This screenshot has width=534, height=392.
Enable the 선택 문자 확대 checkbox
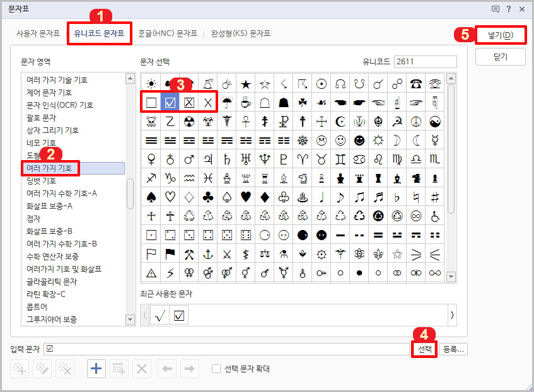pyautogui.click(x=215, y=369)
